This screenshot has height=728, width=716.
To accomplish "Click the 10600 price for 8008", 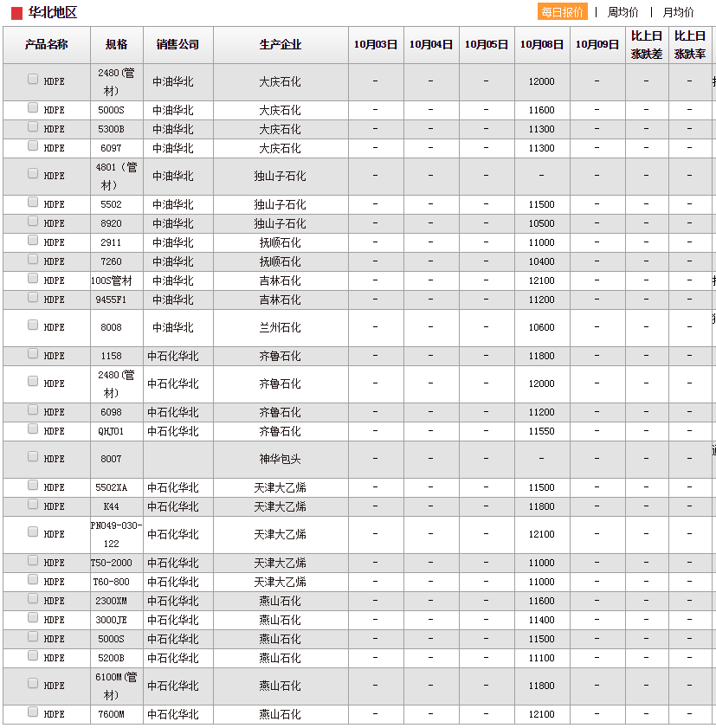I will (541, 327).
